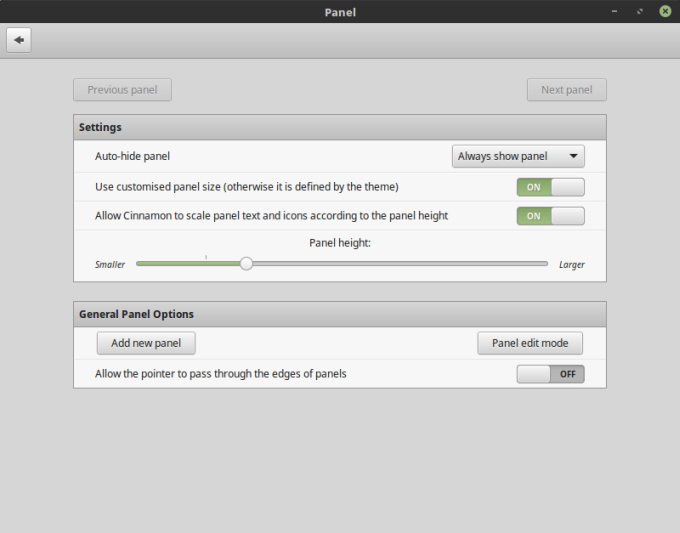Click the Smaller label
This screenshot has width=680, height=533.
click(x=110, y=265)
